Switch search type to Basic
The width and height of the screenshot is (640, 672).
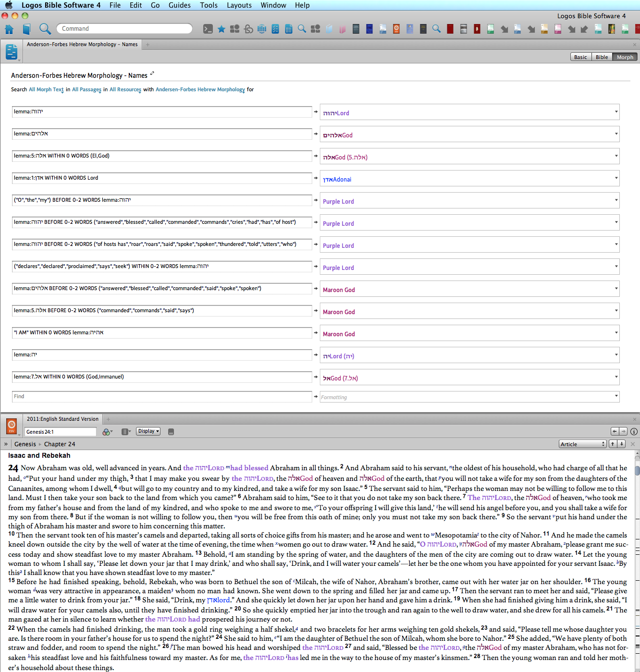(x=580, y=57)
